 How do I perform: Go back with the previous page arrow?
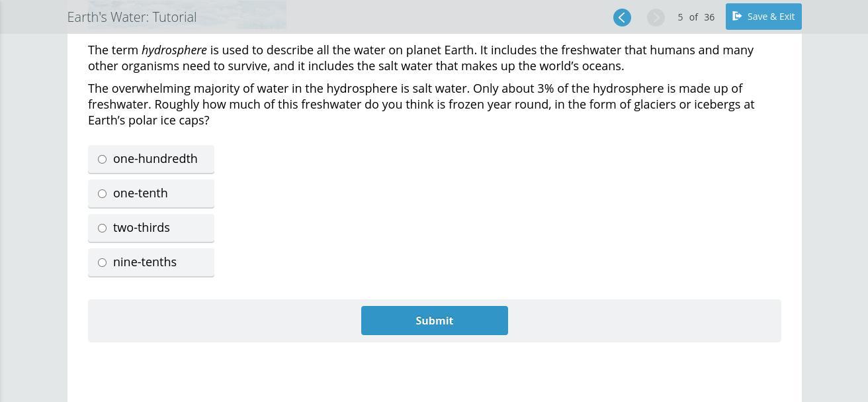click(x=622, y=17)
